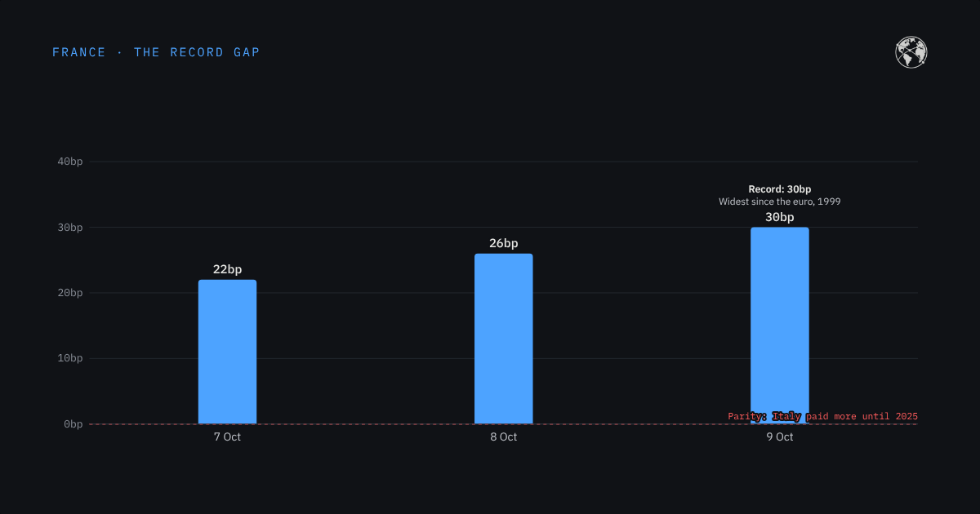Click 'Widest since the euro, 1999' note
Screen dimensions: 980x514
(780, 201)
